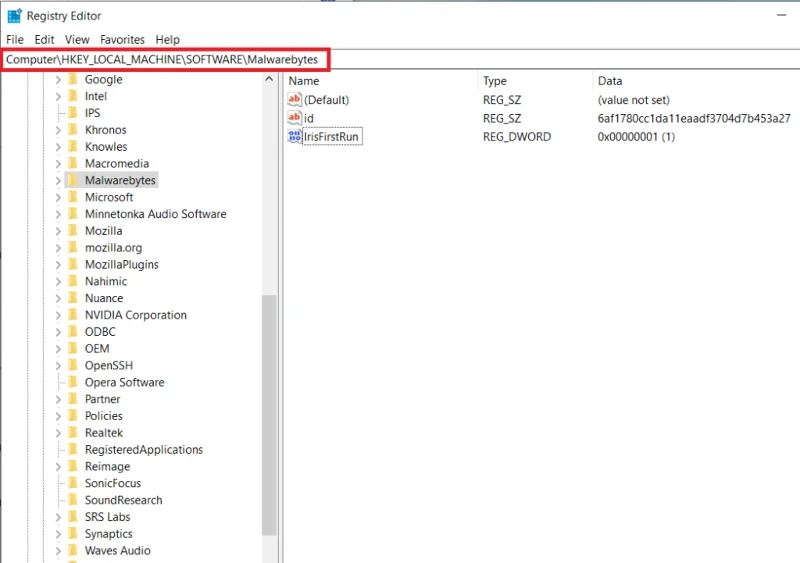Click the Nuance folder icon

(73, 298)
